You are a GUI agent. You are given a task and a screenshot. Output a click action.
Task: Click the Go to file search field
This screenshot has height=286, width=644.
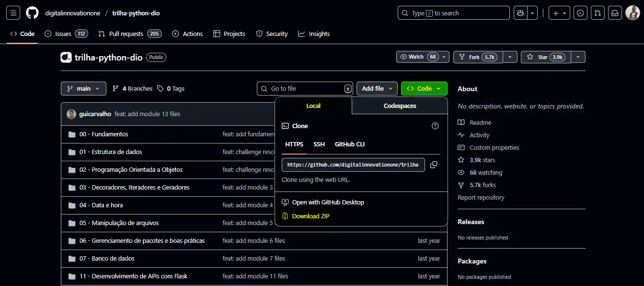point(305,89)
